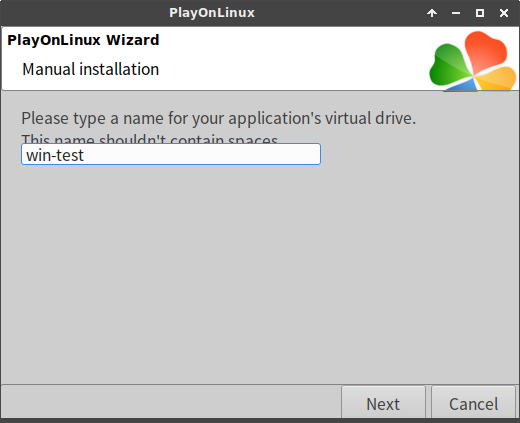Click the Next button
520x423 pixels.
(x=383, y=403)
